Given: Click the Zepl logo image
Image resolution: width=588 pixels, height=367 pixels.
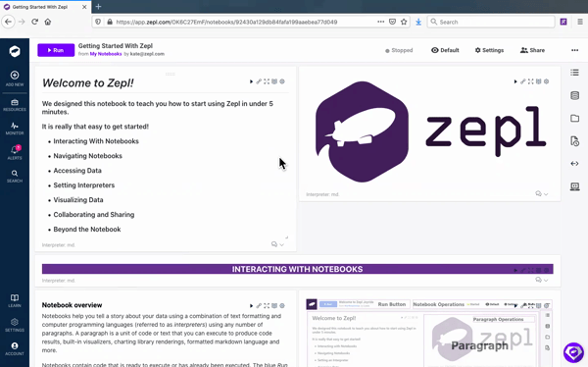Looking at the screenshot, I should coord(430,131).
